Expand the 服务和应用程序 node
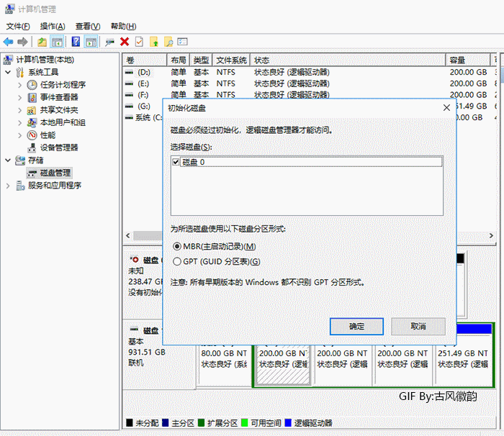Screen dimensions: 504x436 click(x=8, y=186)
